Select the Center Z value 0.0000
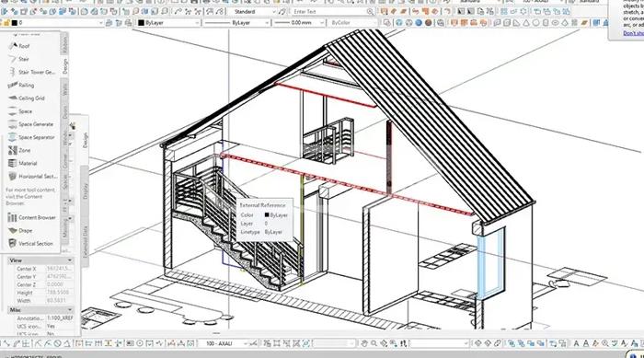The image size is (644, 358). (60, 285)
